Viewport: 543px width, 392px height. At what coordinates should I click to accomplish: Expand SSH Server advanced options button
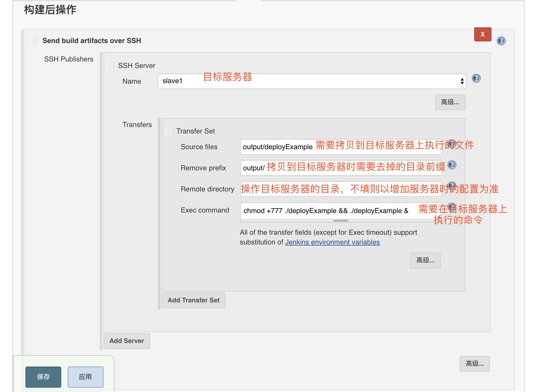450,102
